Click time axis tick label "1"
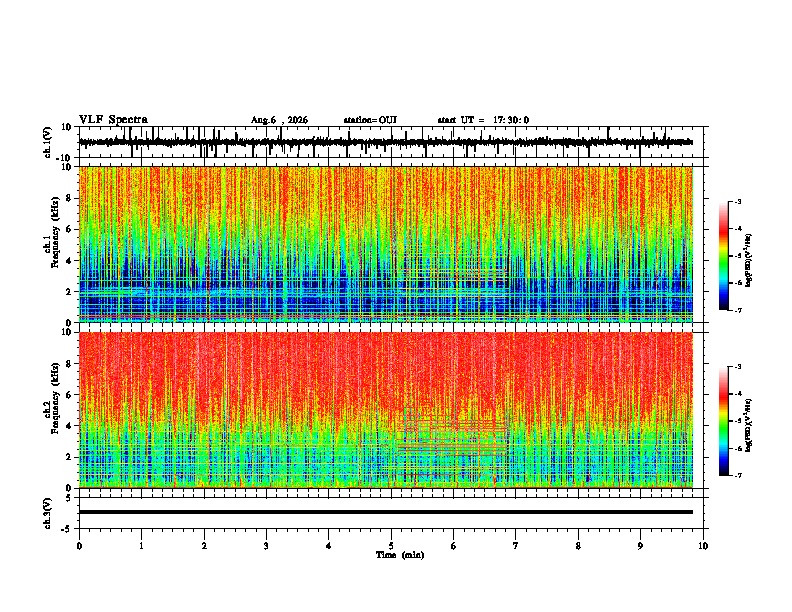792x612 pixels. coord(142,546)
